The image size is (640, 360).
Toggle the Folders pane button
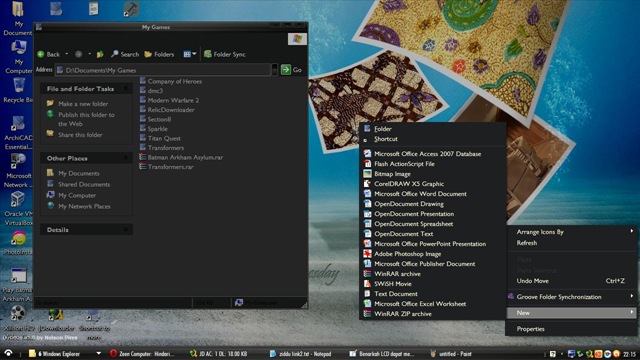point(159,54)
